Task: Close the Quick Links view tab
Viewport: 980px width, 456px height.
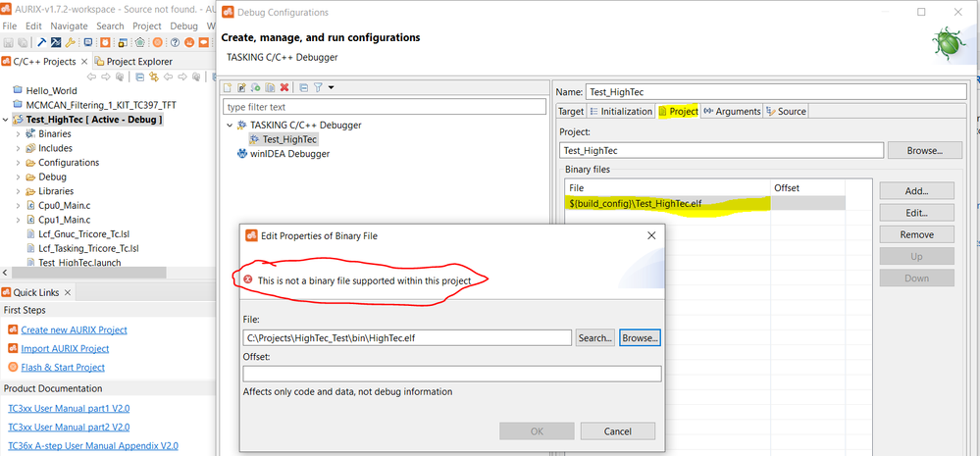Action: (x=68, y=292)
